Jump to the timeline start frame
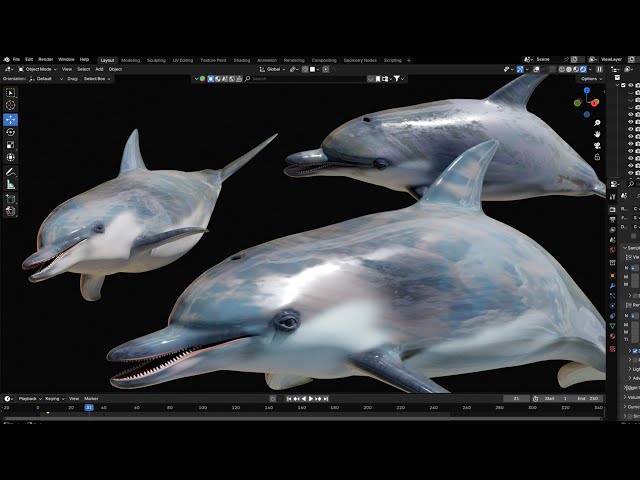 pos(289,399)
